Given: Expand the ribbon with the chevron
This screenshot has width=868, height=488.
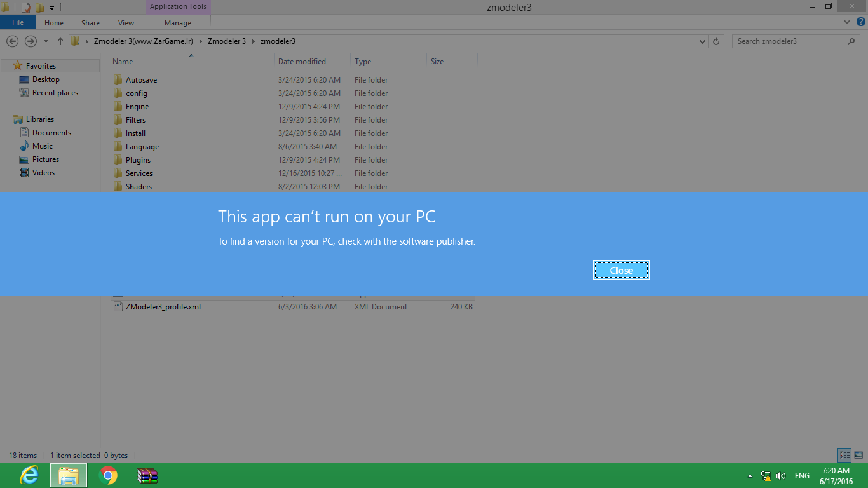Looking at the screenshot, I should [x=846, y=22].
